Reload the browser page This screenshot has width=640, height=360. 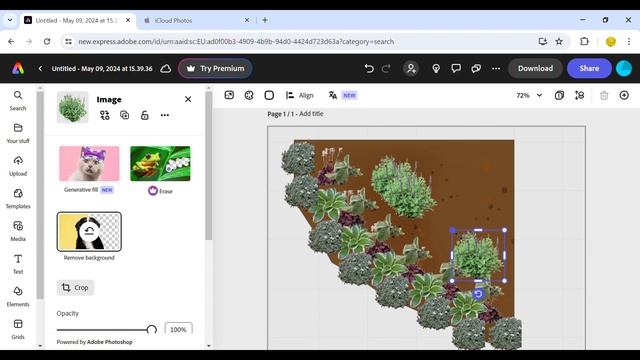[47, 41]
